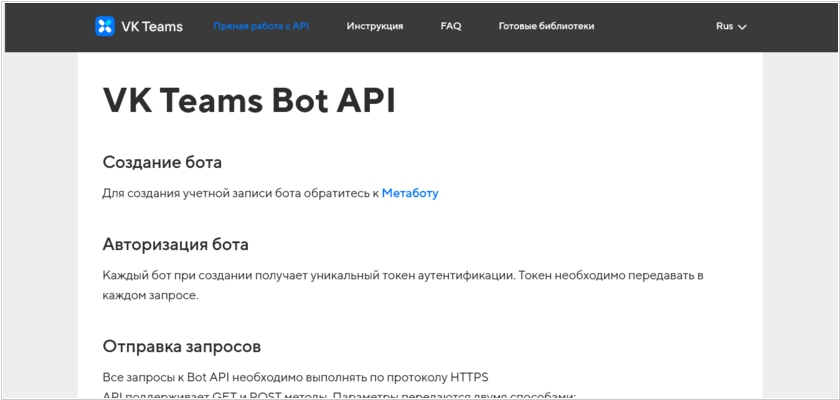Click the VK Teams logo icon
The image size is (840, 400).
pos(105,26)
